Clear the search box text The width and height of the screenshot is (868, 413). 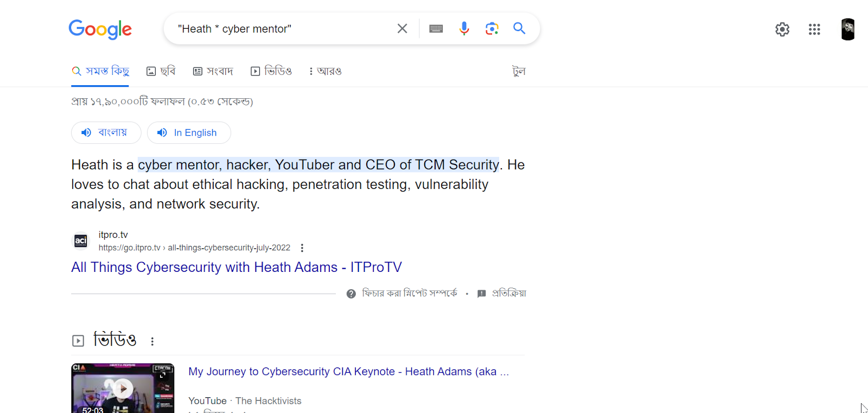tap(402, 29)
